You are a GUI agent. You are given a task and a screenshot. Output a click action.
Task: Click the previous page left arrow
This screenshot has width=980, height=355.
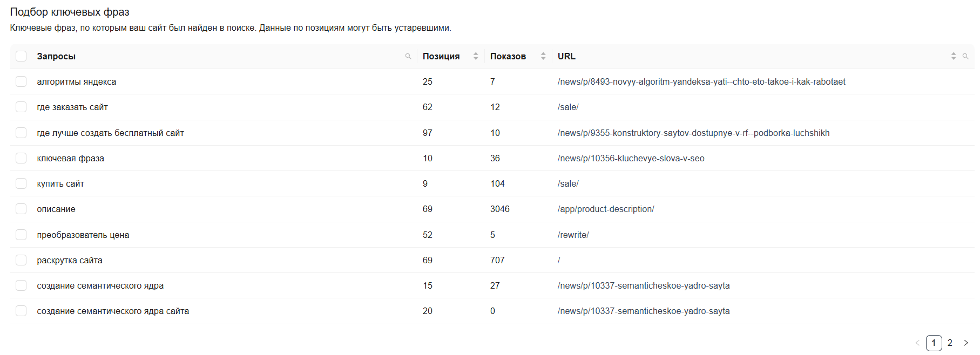tap(917, 343)
